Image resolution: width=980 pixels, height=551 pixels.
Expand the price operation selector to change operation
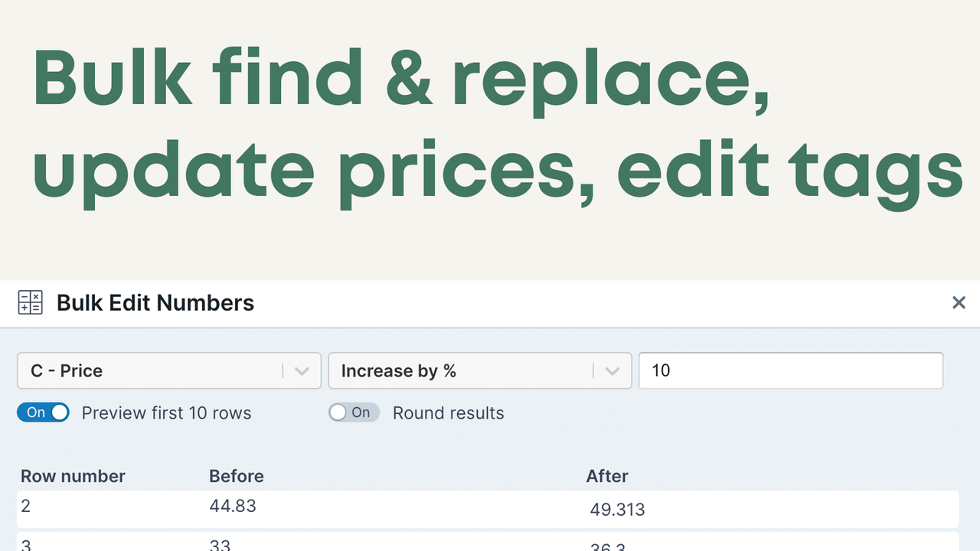tap(480, 370)
